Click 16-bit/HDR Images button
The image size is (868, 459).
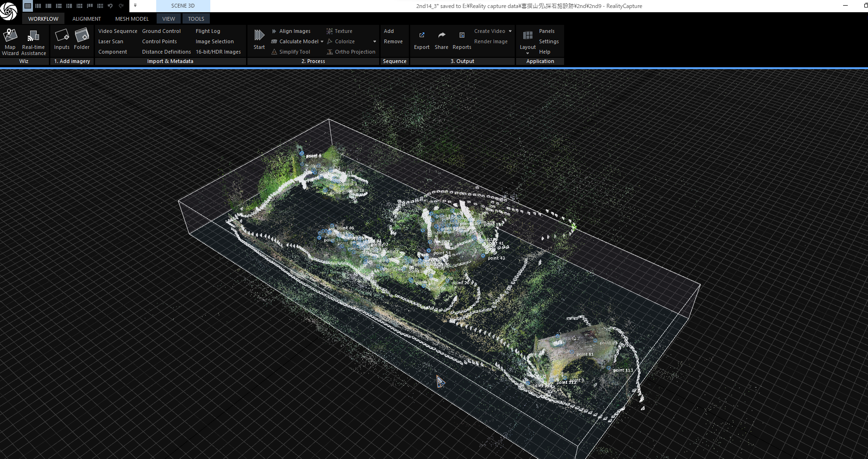(218, 52)
